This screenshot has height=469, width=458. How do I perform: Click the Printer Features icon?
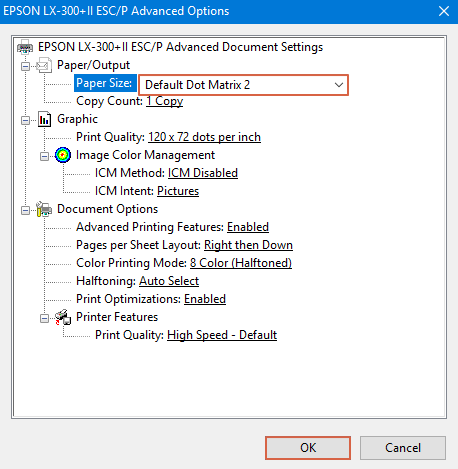[x=63, y=317]
